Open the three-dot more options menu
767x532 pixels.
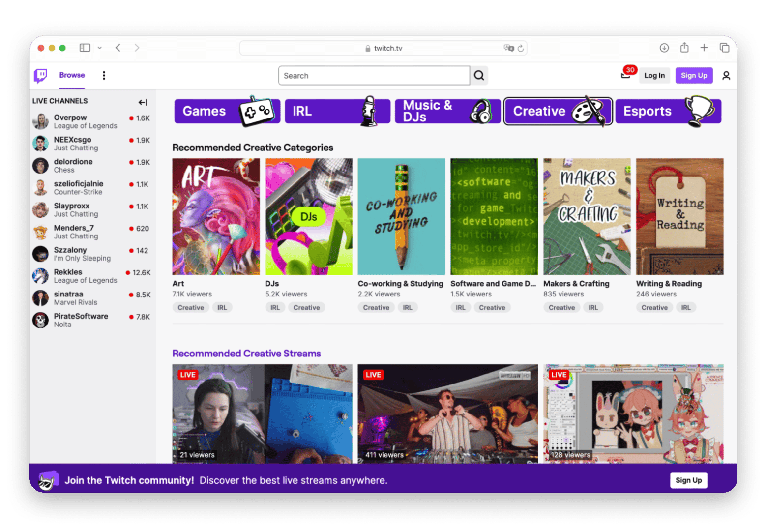coord(104,75)
